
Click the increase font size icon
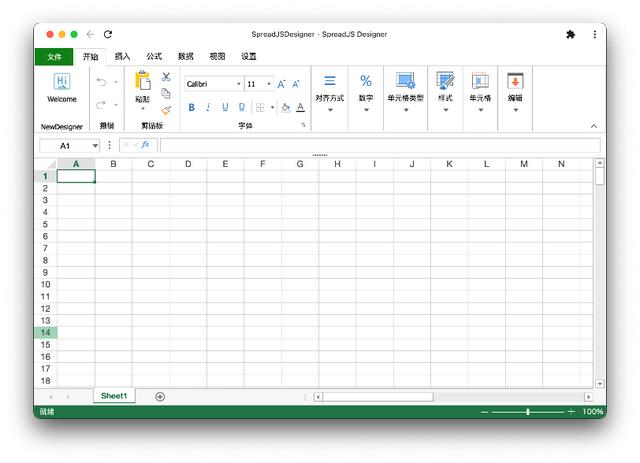pyautogui.click(x=281, y=84)
